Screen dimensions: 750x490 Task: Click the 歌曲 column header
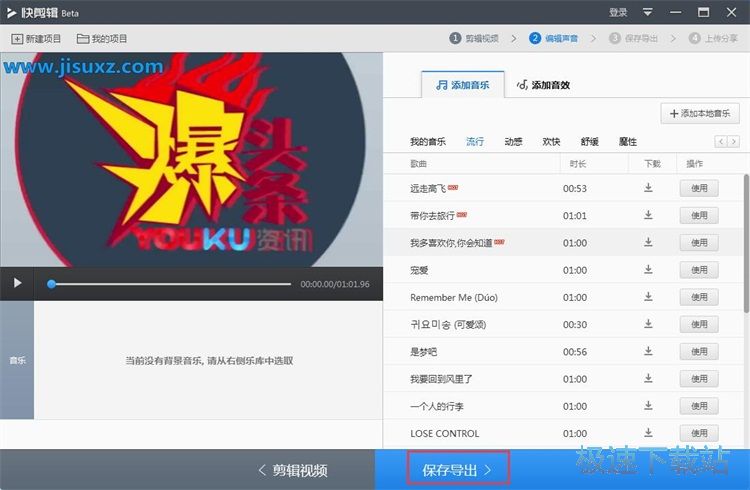tap(419, 164)
